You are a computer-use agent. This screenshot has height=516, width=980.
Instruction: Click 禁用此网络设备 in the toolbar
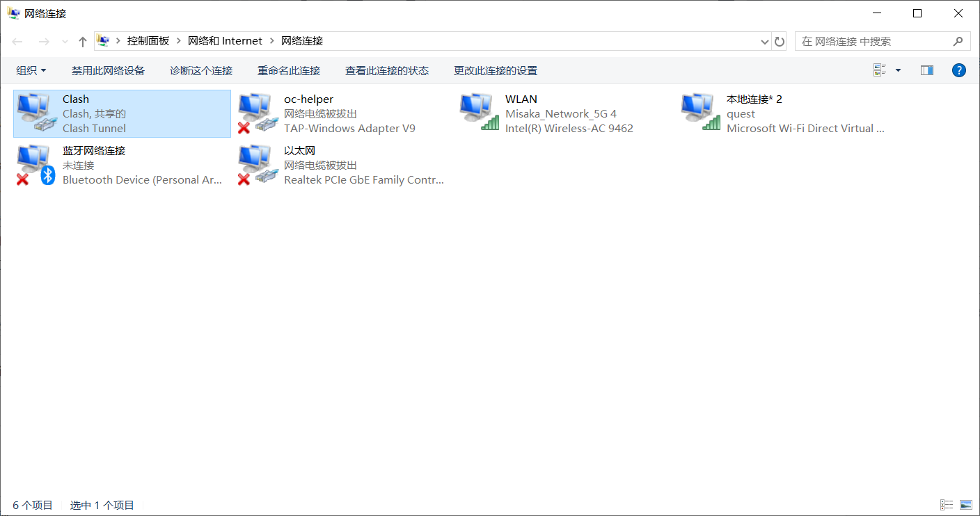point(108,70)
